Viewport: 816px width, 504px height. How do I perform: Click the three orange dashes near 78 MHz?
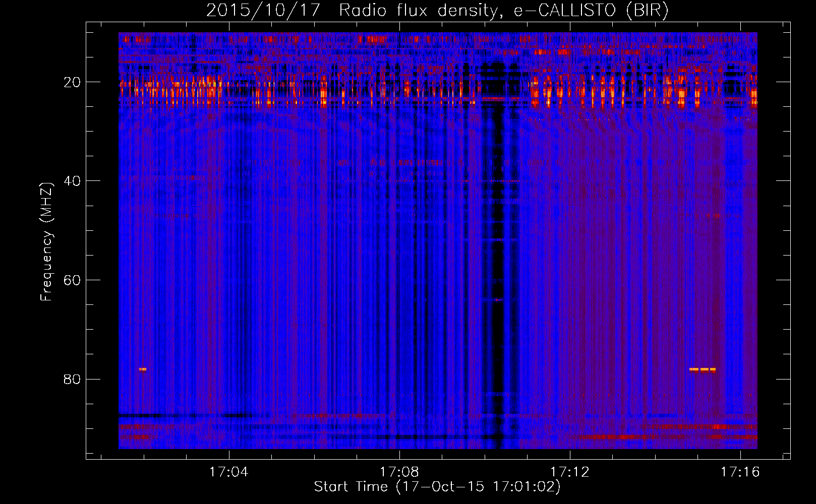point(703,369)
